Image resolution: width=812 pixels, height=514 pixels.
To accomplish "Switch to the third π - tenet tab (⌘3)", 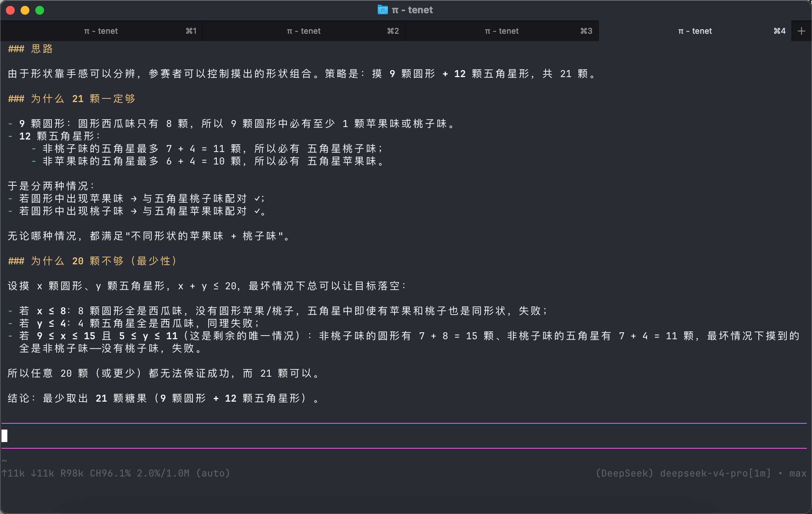I will 502,31.
